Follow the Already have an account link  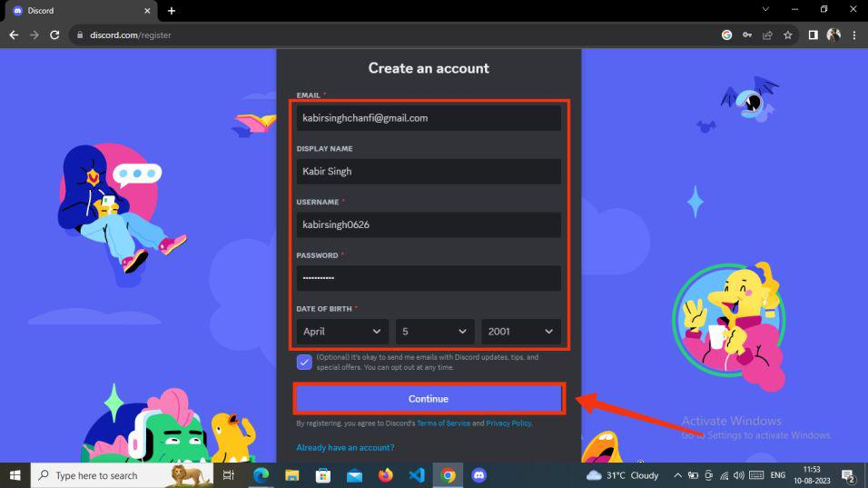pyautogui.click(x=345, y=448)
